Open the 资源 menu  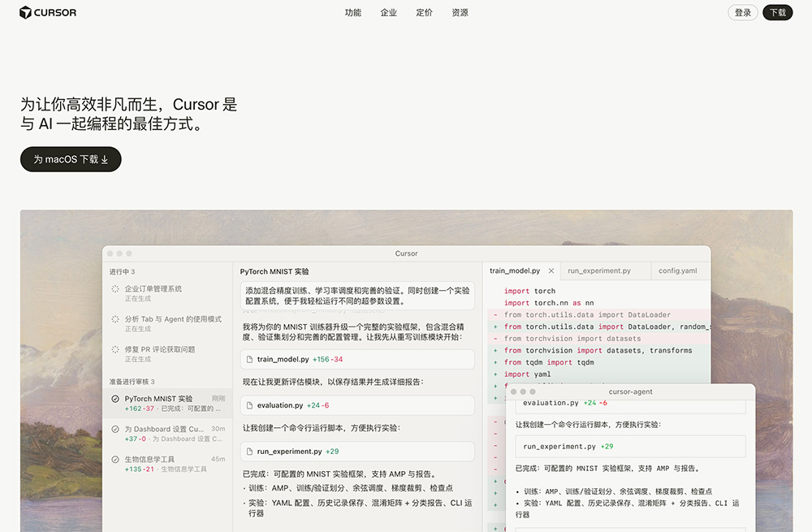click(x=460, y=12)
